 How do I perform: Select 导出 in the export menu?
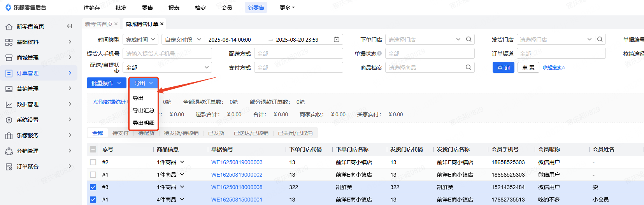click(138, 98)
